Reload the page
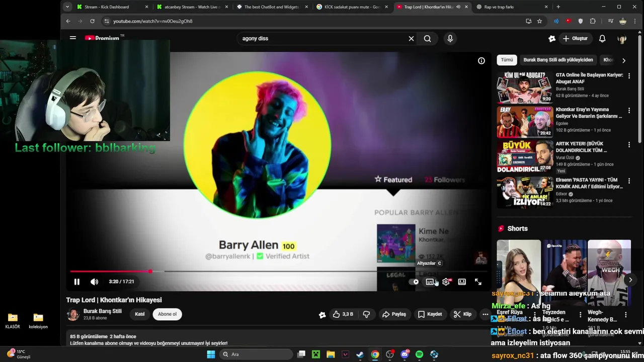The height and width of the screenshot is (362, 644). 92,21
